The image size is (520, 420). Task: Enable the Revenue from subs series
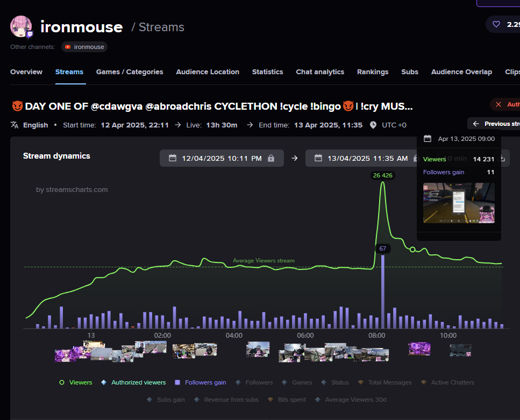pos(226,400)
